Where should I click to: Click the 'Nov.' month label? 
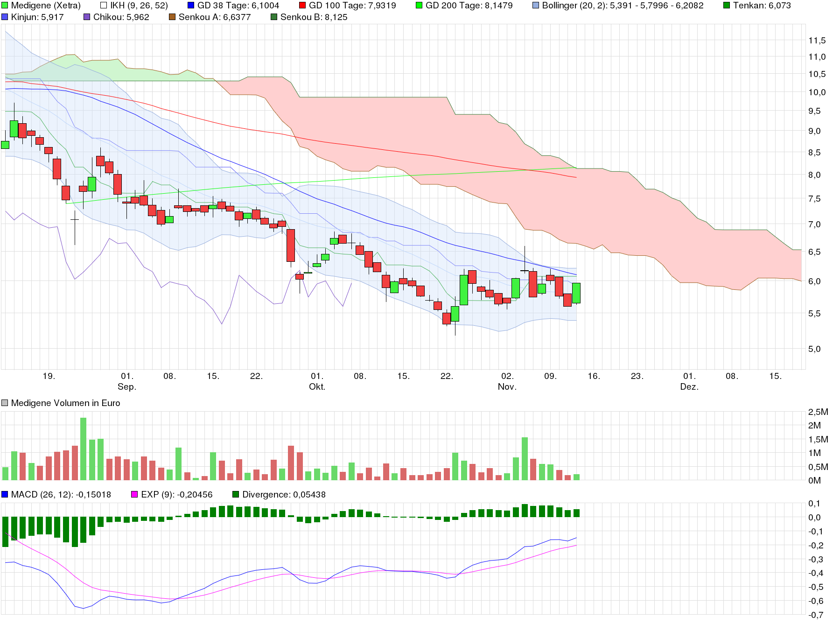pos(507,387)
